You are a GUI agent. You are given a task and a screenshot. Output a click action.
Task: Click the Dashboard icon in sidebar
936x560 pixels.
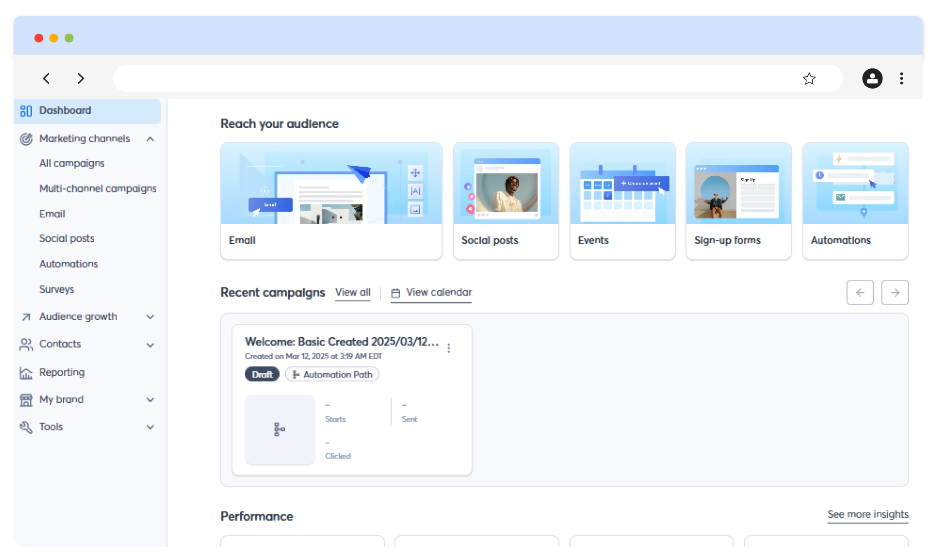coord(26,111)
